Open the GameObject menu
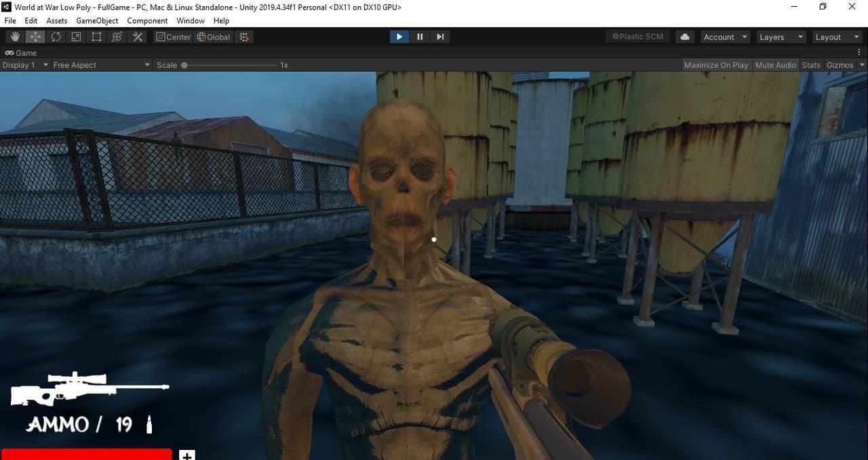 pos(97,20)
